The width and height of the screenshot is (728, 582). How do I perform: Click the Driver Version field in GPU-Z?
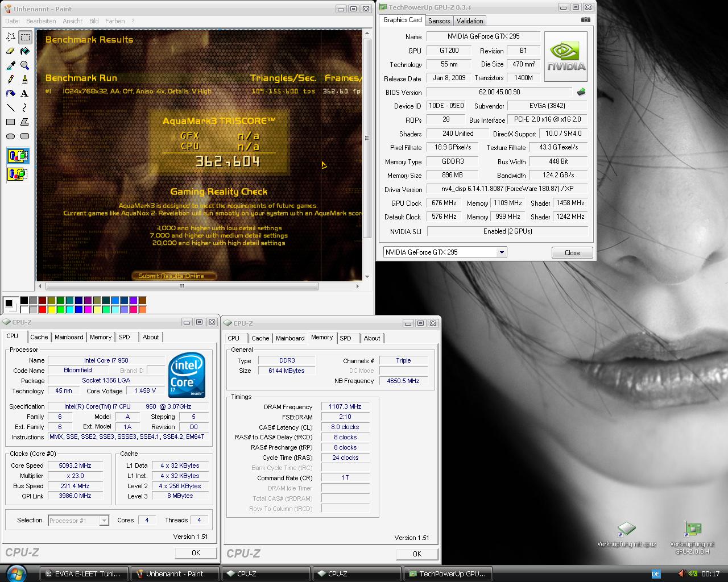tap(507, 189)
